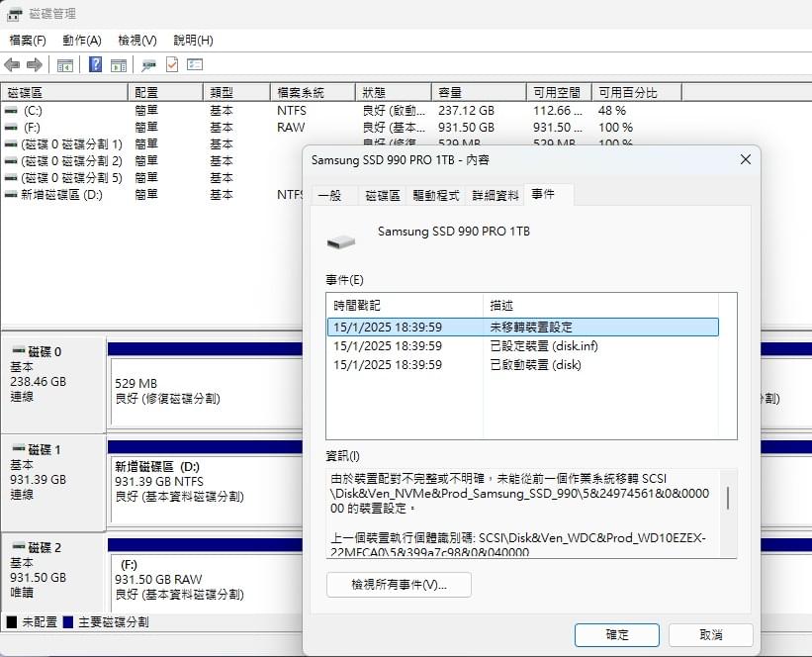The image size is (812, 657).
Task: Switch to the 詳細資料 tab
Action: (x=496, y=195)
